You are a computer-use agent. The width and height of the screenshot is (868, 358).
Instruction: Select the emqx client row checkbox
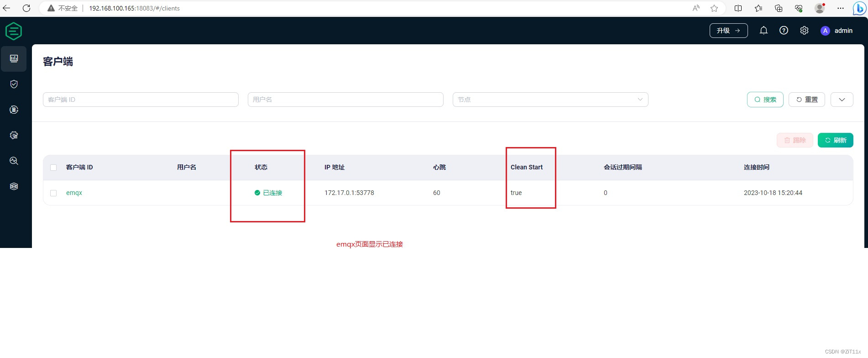[x=53, y=193]
